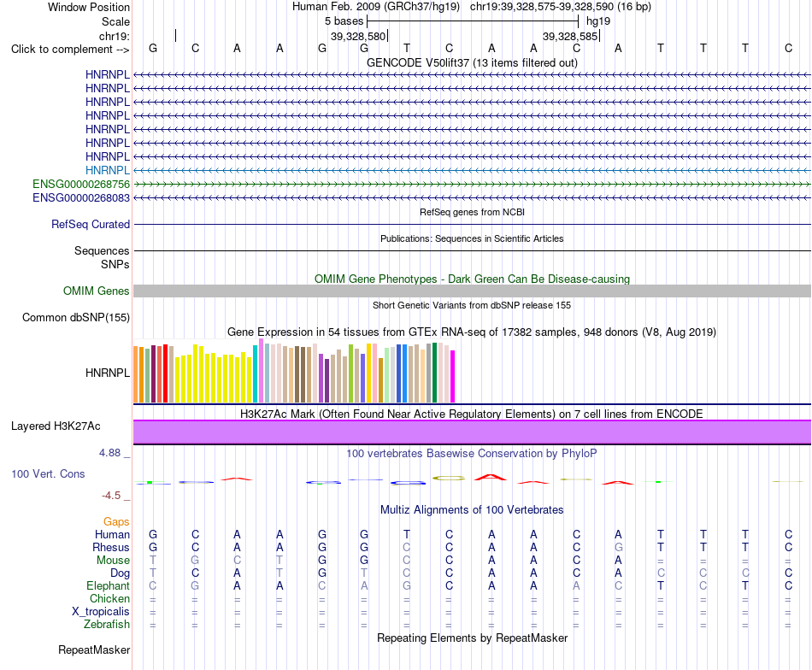This screenshot has height=670, width=812.
Task: Click the 'OMIM Genes' track label
Action: point(96,291)
